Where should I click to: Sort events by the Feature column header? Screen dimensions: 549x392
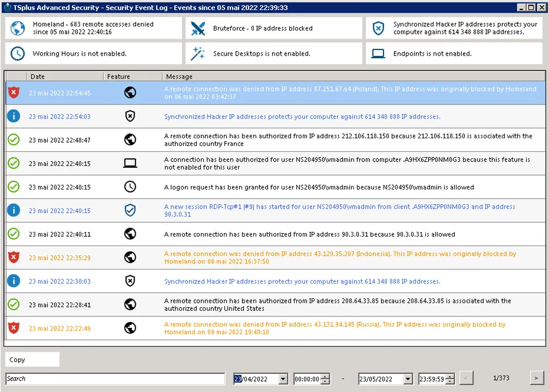pyautogui.click(x=133, y=76)
